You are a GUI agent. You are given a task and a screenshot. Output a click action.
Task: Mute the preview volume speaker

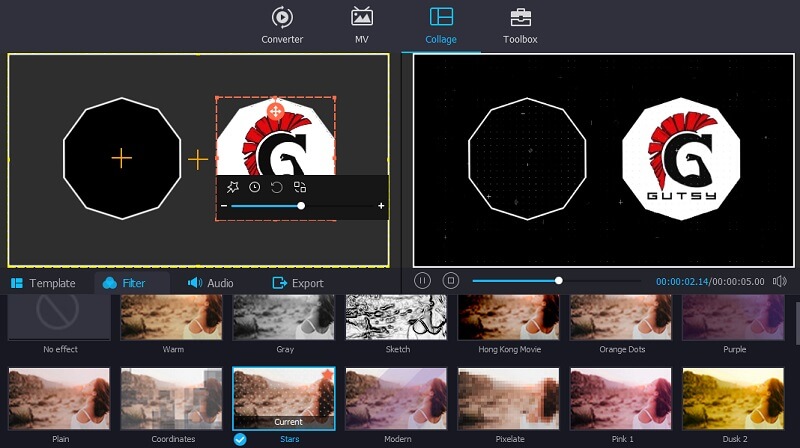[779, 281]
